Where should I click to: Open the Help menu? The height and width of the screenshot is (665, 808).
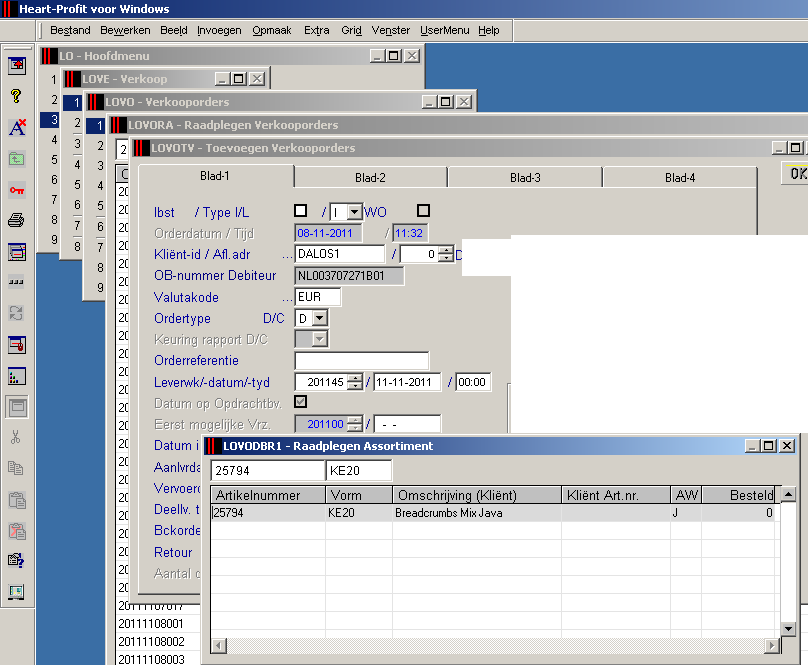(489, 30)
